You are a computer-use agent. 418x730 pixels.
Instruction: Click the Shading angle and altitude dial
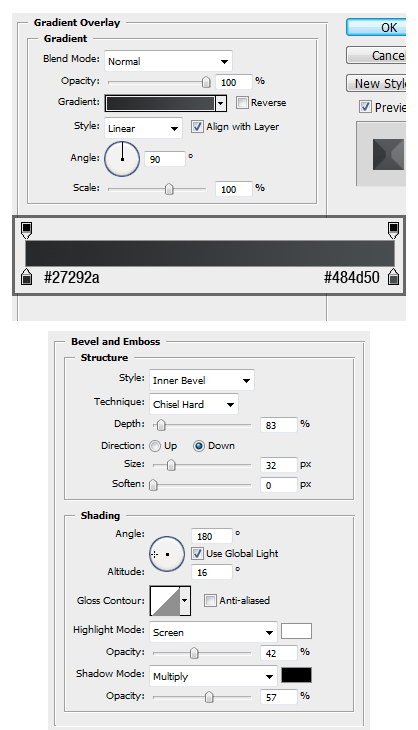tap(167, 554)
